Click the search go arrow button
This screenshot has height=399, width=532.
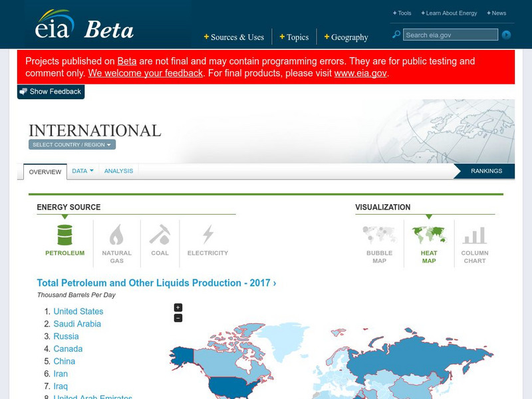tap(506, 35)
